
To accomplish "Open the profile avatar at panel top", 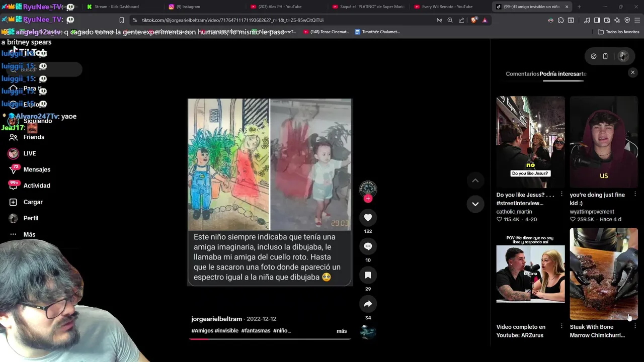I will point(623,56).
